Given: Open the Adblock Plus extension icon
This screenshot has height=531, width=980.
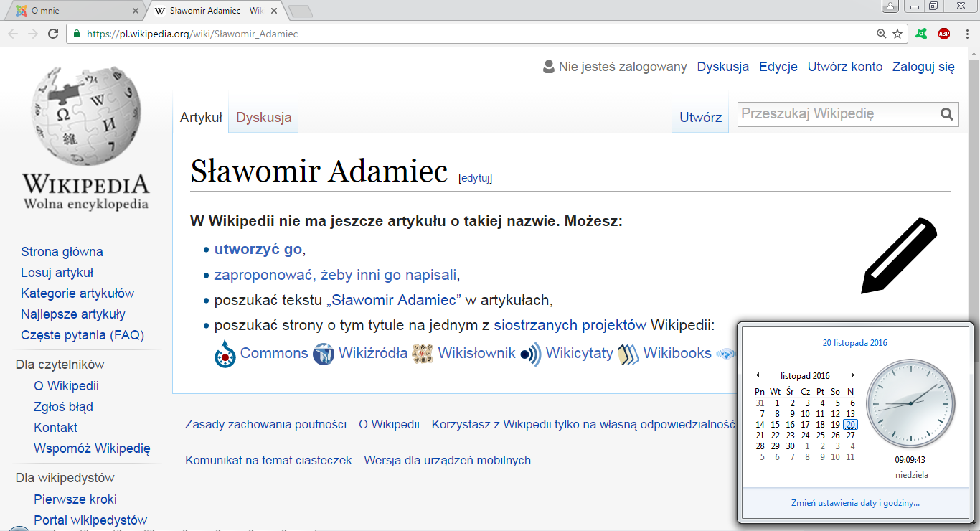Looking at the screenshot, I should [x=944, y=34].
